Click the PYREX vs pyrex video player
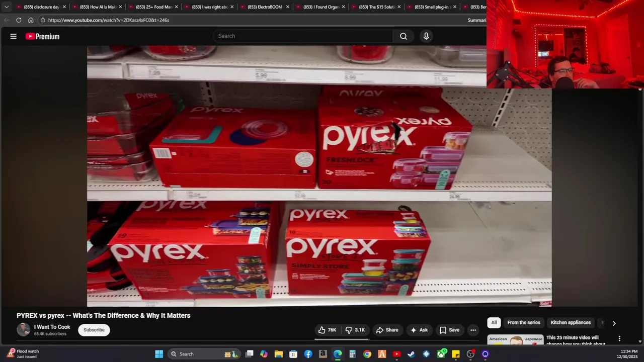This screenshot has height=362, width=644. click(x=319, y=176)
